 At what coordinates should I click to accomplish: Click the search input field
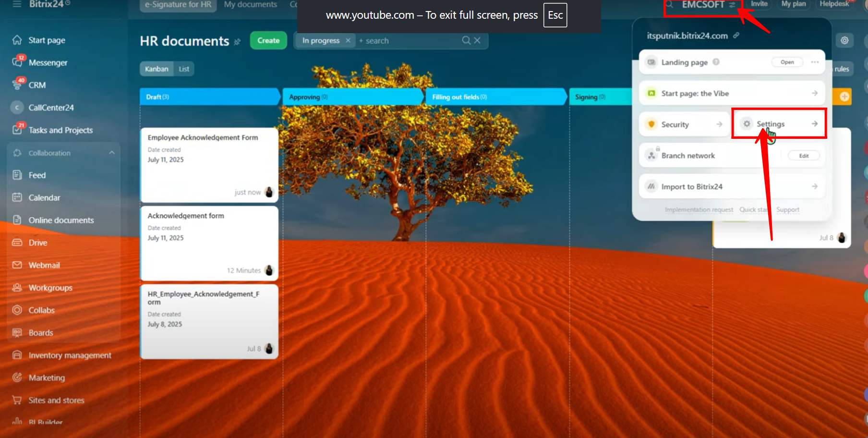point(408,41)
